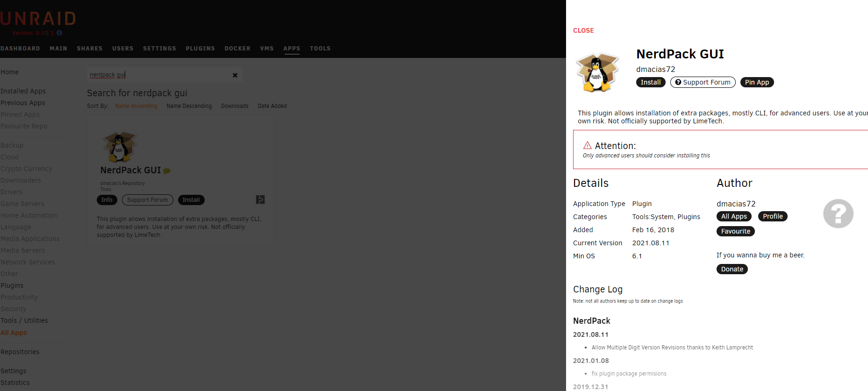Click the Pin App button

[757, 82]
